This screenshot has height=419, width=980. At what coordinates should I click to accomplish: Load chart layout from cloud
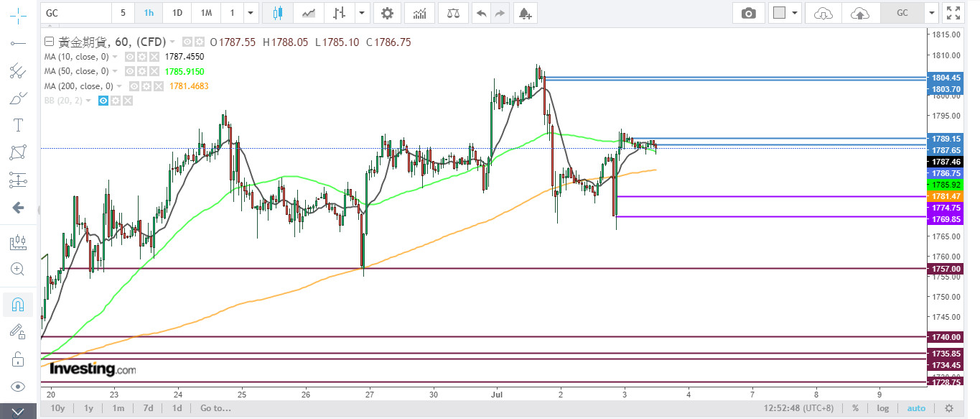tap(823, 13)
